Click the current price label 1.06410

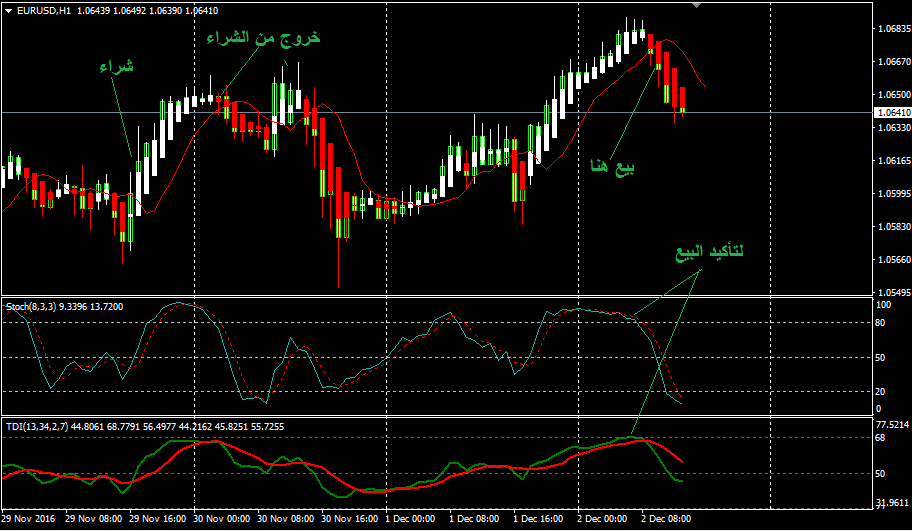tap(892, 112)
